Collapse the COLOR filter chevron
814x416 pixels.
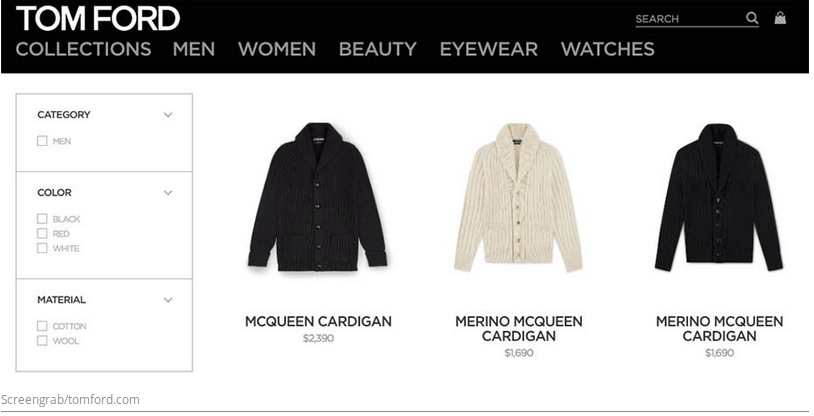168,193
